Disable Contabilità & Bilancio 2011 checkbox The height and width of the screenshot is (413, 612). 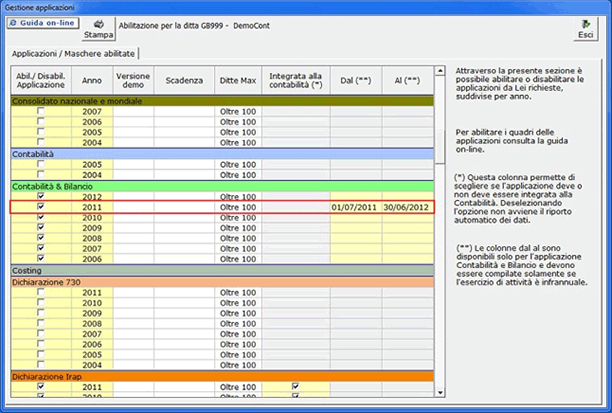tap(41, 206)
